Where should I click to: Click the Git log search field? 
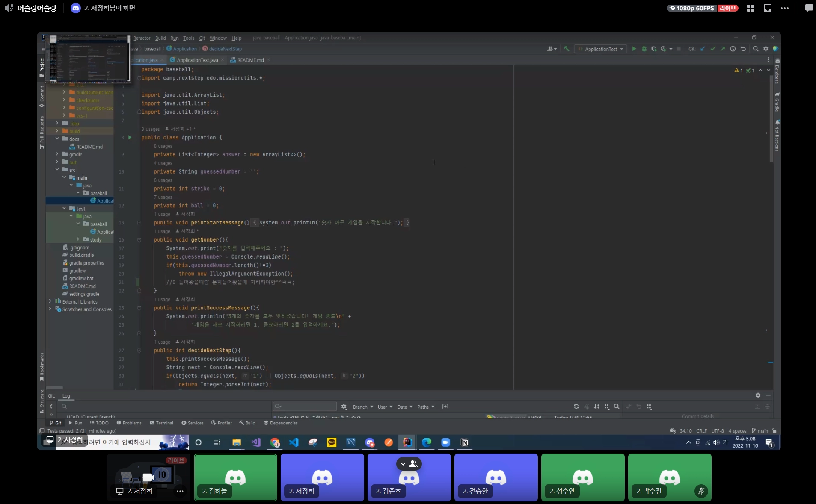pyautogui.click(x=305, y=407)
